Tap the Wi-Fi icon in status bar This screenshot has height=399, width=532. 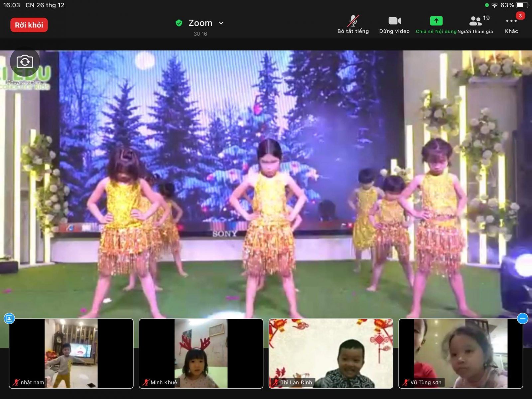(494, 5)
